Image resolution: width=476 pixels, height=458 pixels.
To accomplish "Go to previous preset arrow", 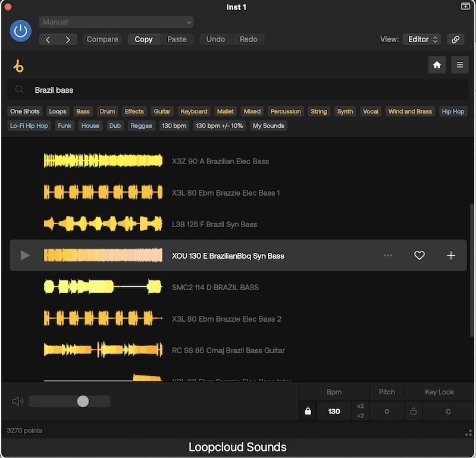I will tap(48, 39).
